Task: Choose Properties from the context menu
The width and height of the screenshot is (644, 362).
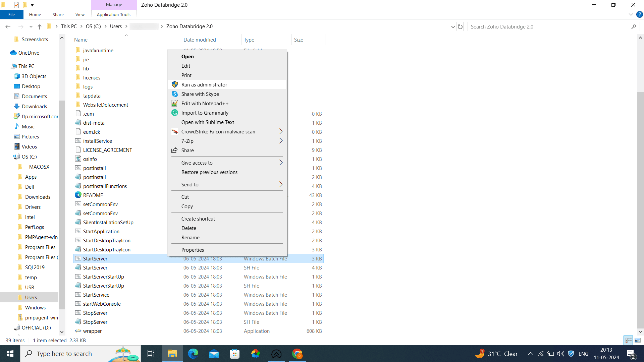Action: 193,250
